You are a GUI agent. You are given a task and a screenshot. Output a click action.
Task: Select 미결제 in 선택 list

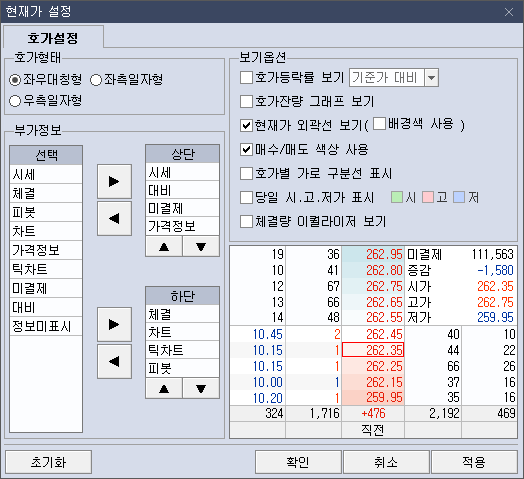click(46, 288)
